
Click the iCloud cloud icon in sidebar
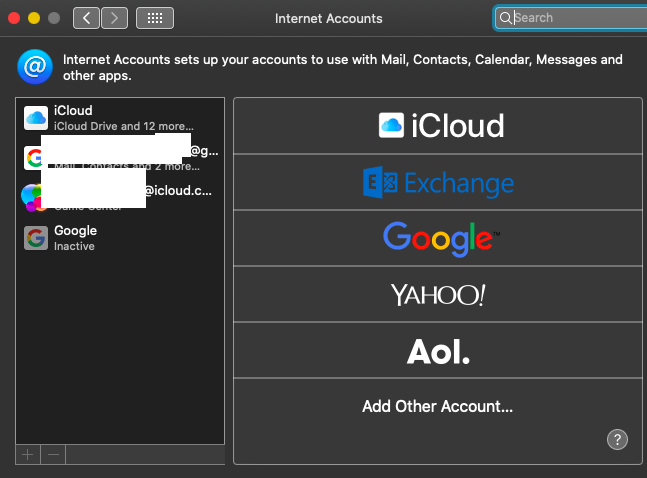[36, 118]
